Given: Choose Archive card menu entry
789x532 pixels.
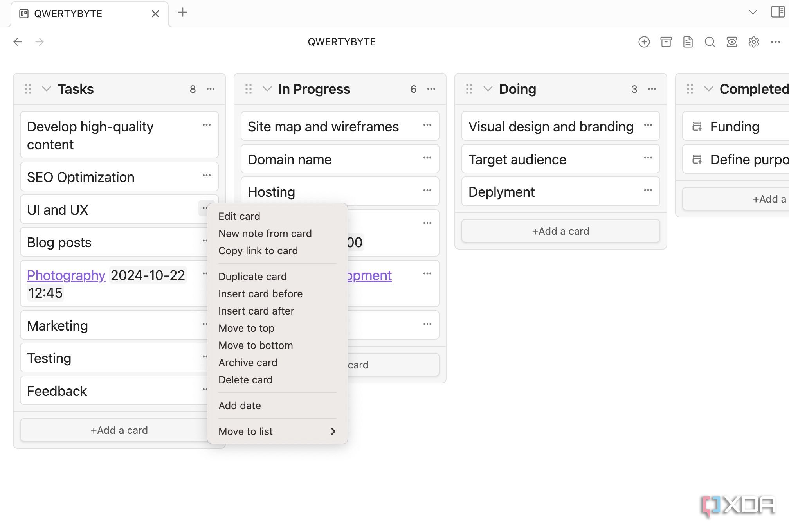Looking at the screenshot, I should click(x=277, y=363).
